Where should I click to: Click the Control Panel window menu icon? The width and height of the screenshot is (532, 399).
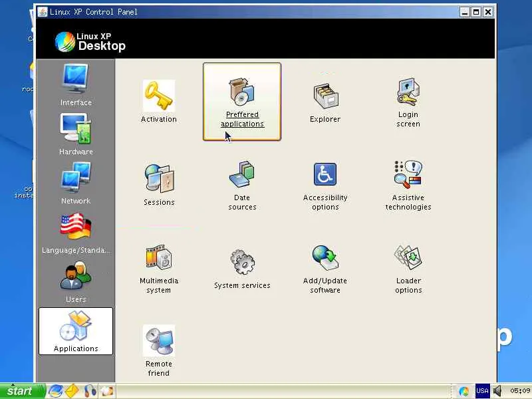43,12
